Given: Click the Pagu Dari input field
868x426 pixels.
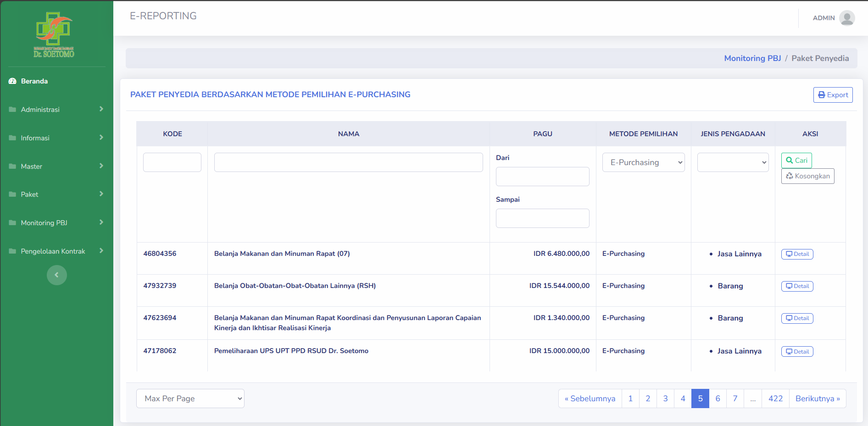Looking at the screenshot, I should tap(542, 177).
